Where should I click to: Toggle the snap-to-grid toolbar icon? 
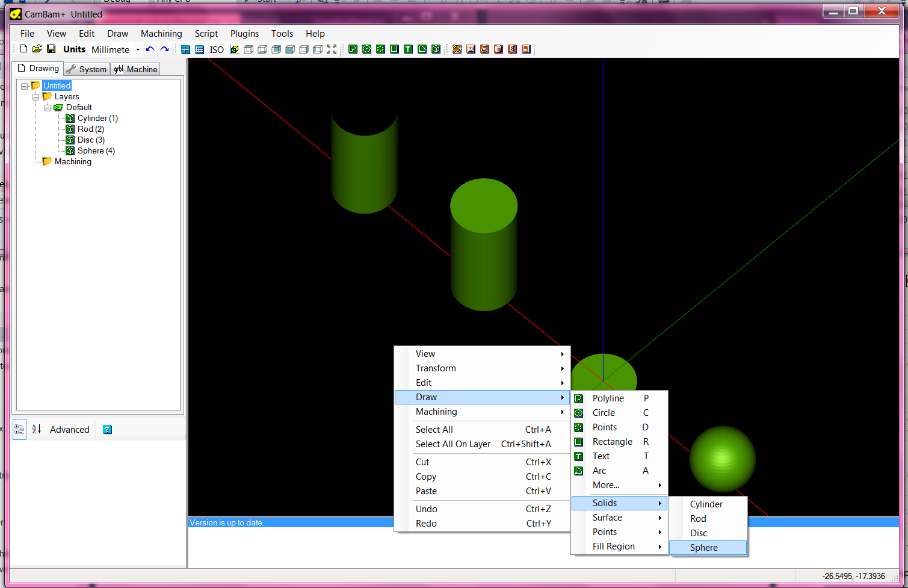[x=185, y=49]
